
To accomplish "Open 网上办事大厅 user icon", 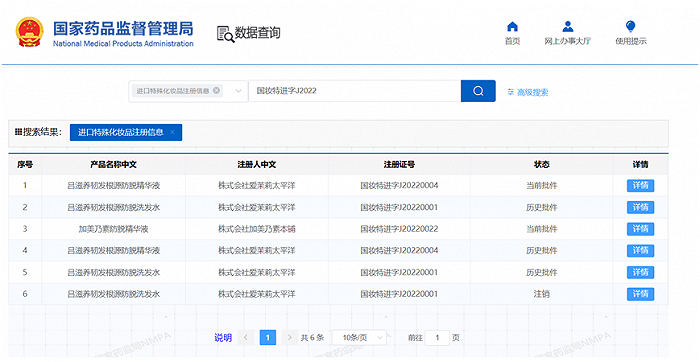I will [567, 27].
